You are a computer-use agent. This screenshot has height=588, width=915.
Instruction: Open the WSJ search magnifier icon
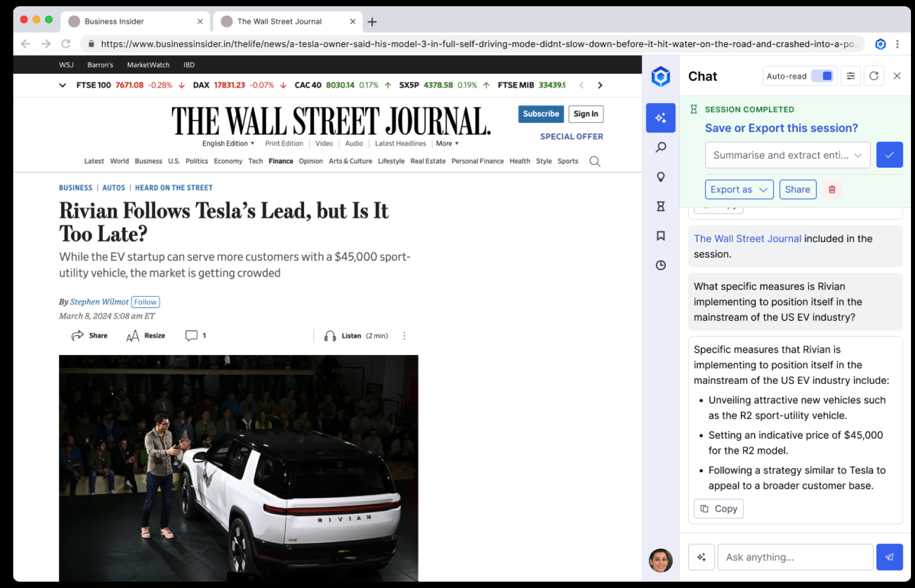click(x=595, y=161)
